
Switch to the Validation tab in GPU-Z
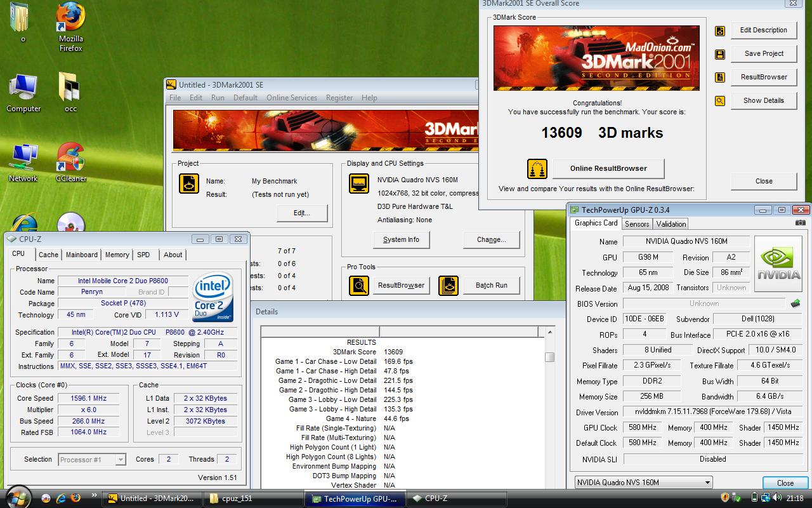pos(671,224)
